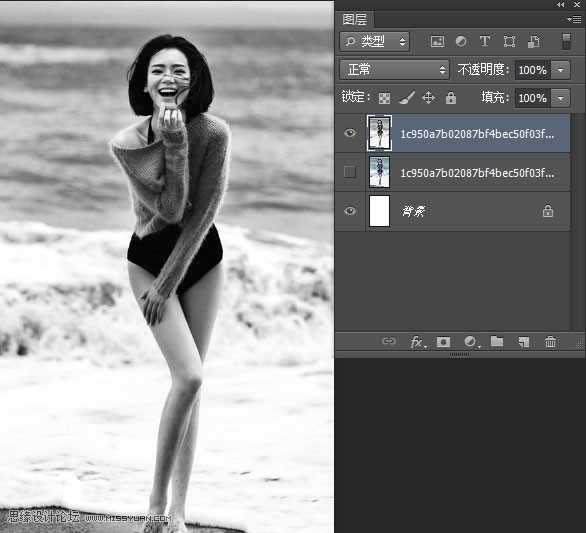Select the second layer name 1c950a7b02087bf4bec50f03f...
The height and width of the screenshot is (533, 586).
tap(477, 173)
